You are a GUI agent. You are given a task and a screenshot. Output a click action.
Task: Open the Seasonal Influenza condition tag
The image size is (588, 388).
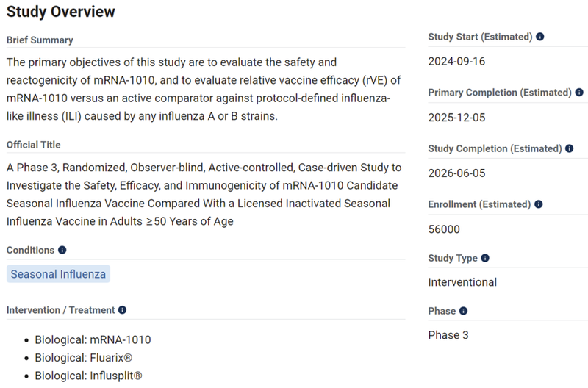pos(58,274)
